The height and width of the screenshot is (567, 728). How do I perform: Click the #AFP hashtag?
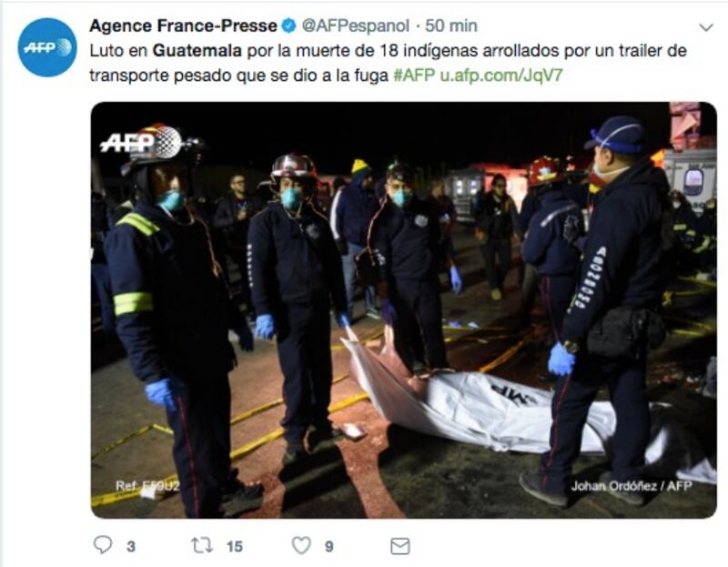414,75
